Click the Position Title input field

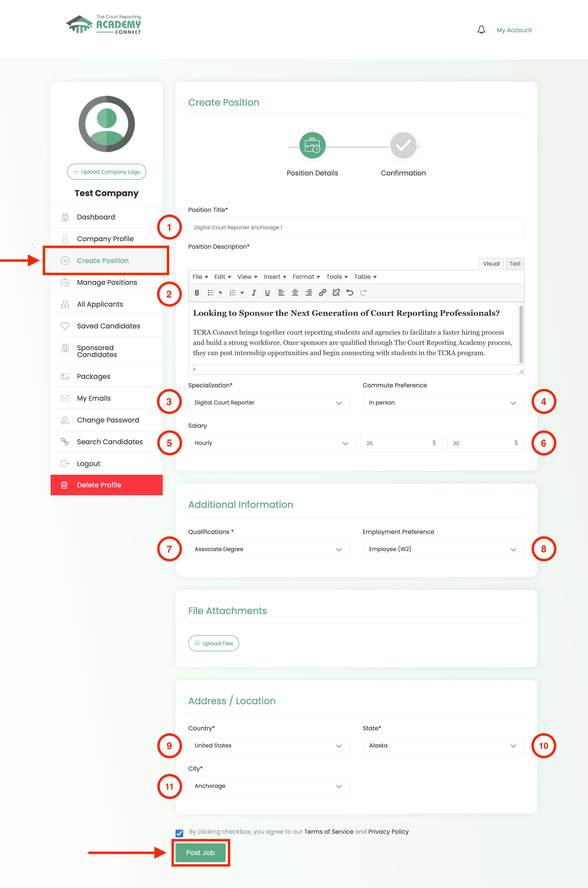(x=356, y=227)
